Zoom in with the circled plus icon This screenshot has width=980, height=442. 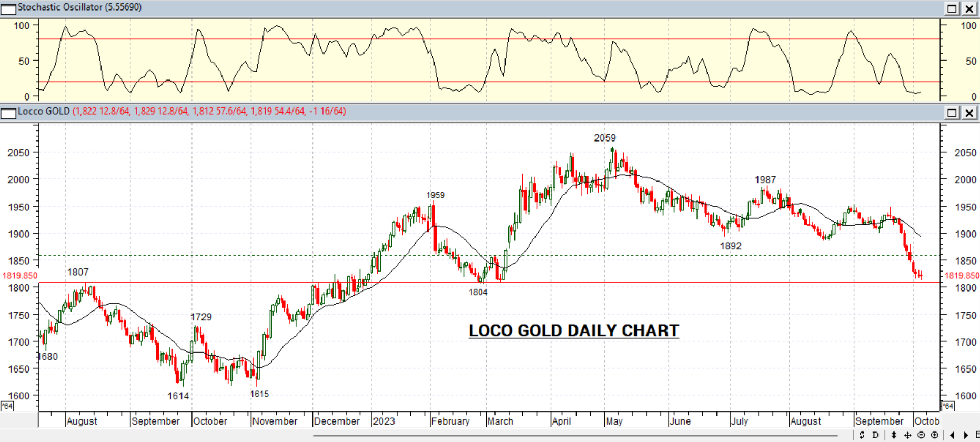tap(935, 435)
